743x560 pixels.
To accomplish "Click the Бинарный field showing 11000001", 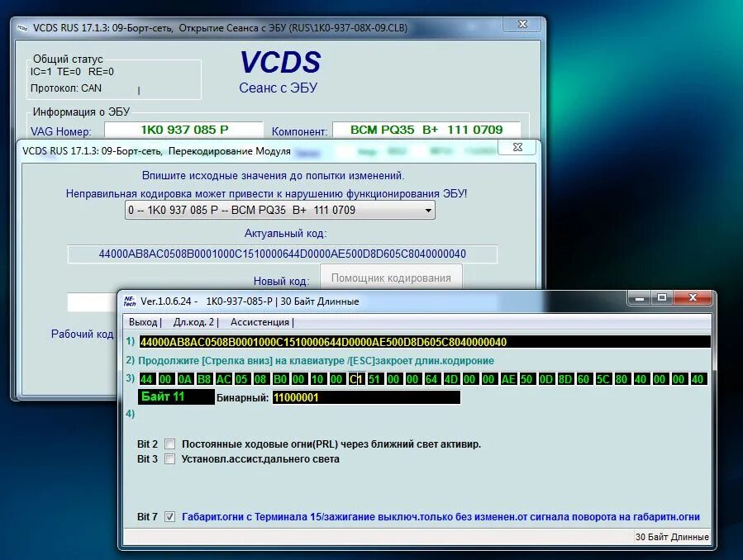I will (366, 397).
